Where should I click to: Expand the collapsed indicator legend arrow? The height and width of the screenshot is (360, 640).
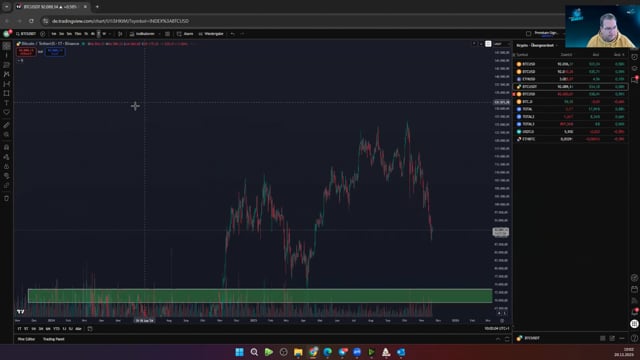tap(20, 60)
